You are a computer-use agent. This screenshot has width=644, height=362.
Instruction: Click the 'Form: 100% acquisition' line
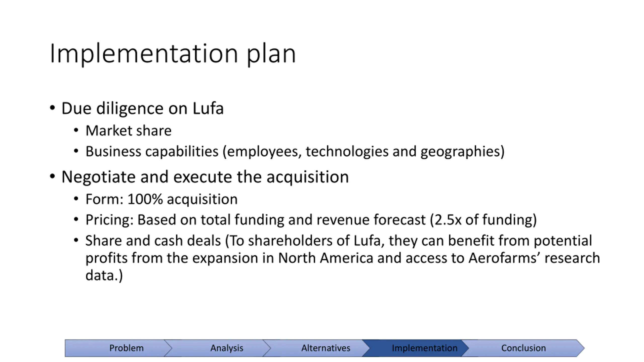(162, 199)
